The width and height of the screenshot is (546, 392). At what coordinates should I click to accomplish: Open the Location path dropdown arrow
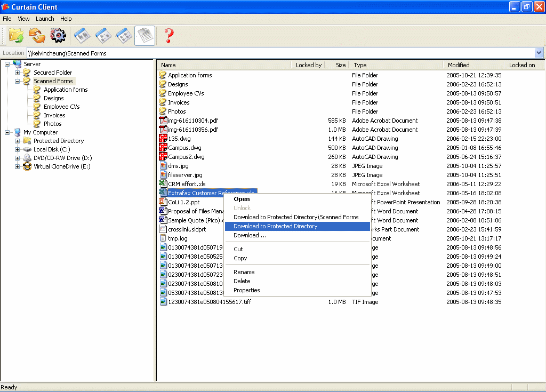click(x=539, y=53)
